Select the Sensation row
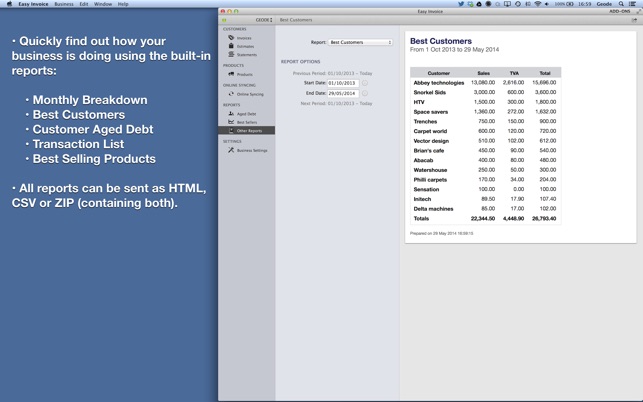This screenshot has width=643, height=402. (x=486, y=189)
